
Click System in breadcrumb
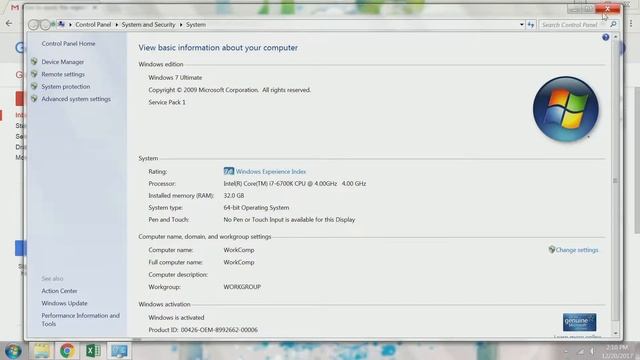(196, 24)
